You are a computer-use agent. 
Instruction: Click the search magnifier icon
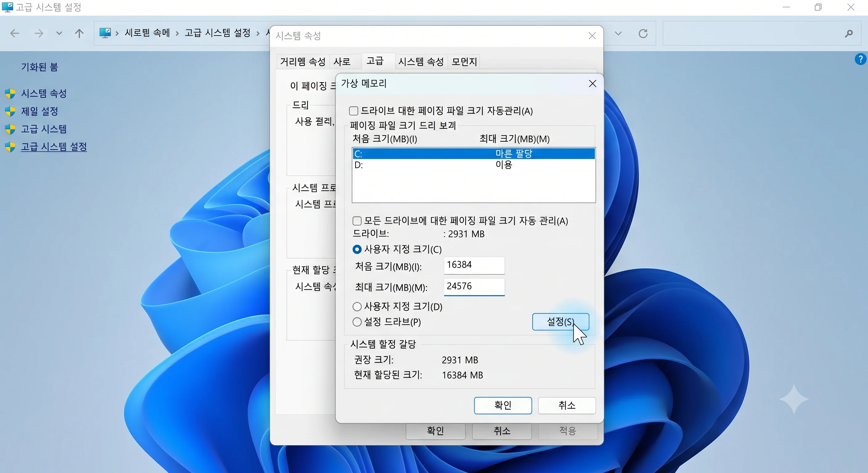point(849,33)
